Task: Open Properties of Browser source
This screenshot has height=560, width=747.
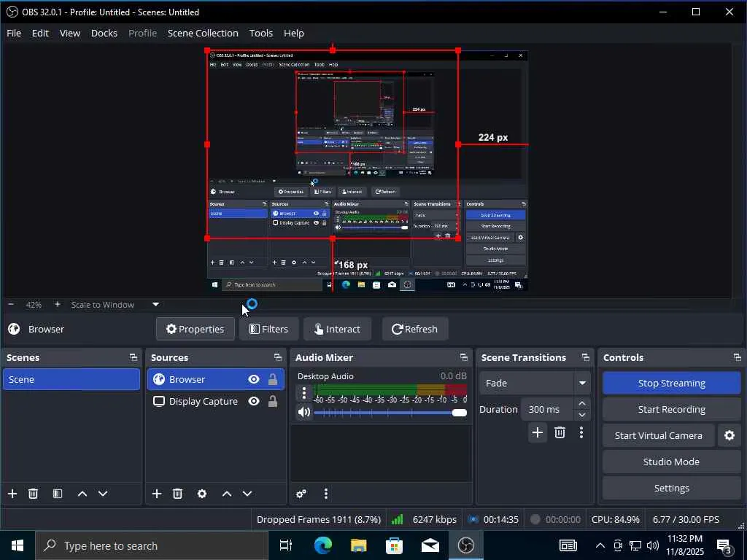Action: point(196,329)
